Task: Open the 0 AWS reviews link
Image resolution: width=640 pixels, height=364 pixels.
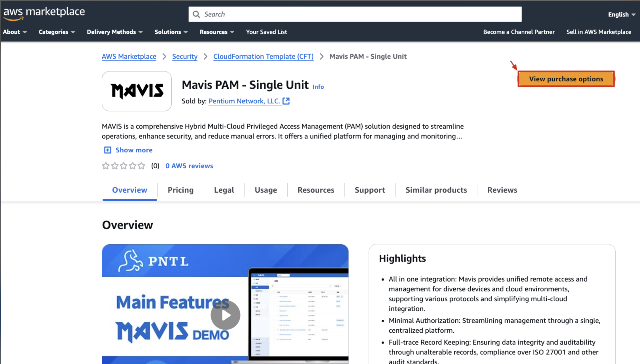Action: pos(189,166)
